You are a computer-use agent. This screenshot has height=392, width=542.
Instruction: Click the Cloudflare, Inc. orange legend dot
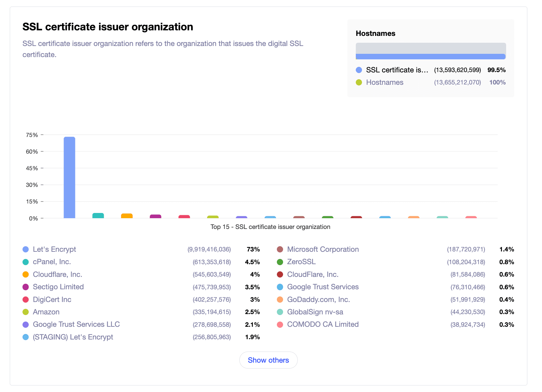point(26,275)
